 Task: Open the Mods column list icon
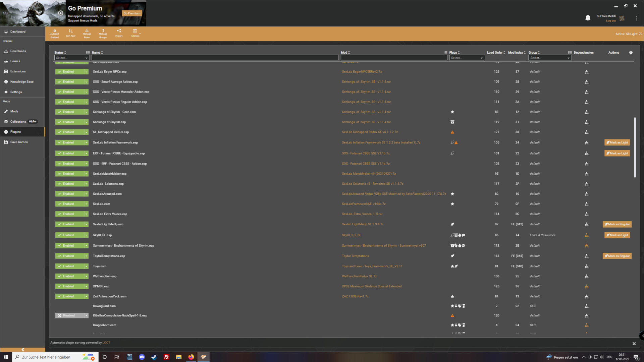(x=445, y=53)
